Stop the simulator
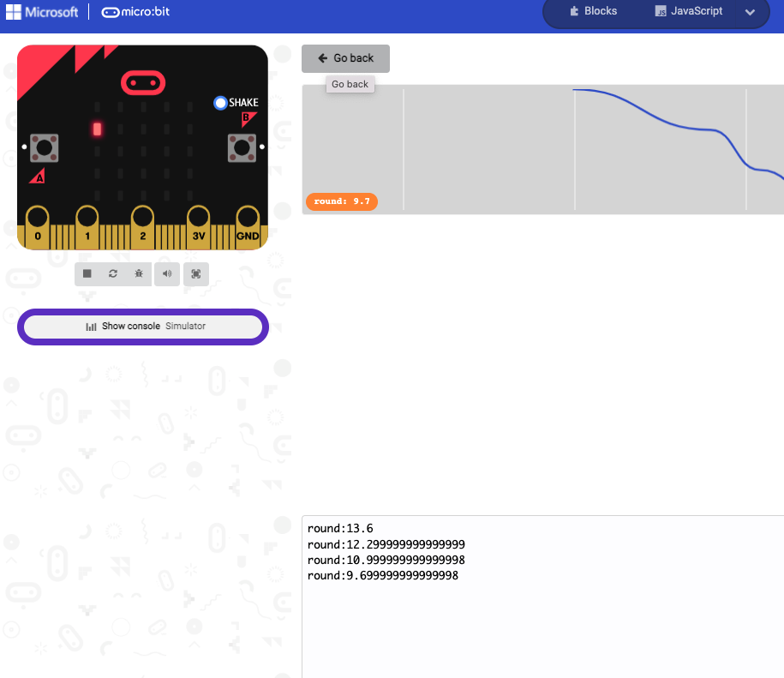784x678 pixels. (x=87, y=273)
